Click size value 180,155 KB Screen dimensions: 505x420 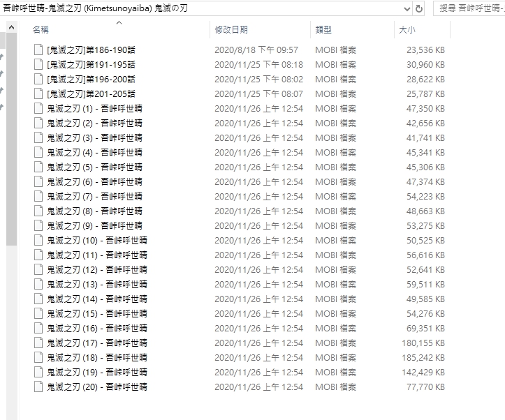tap(423, 343)
